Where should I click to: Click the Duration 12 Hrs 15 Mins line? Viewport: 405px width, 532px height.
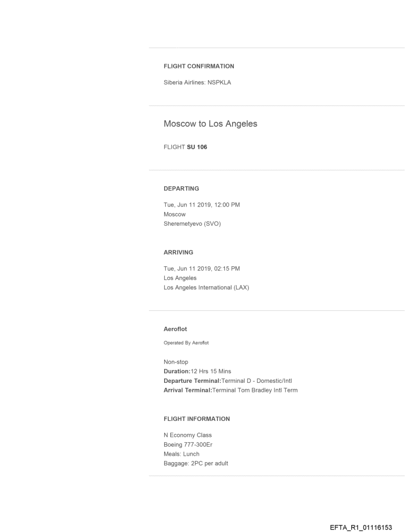(197, 371)
